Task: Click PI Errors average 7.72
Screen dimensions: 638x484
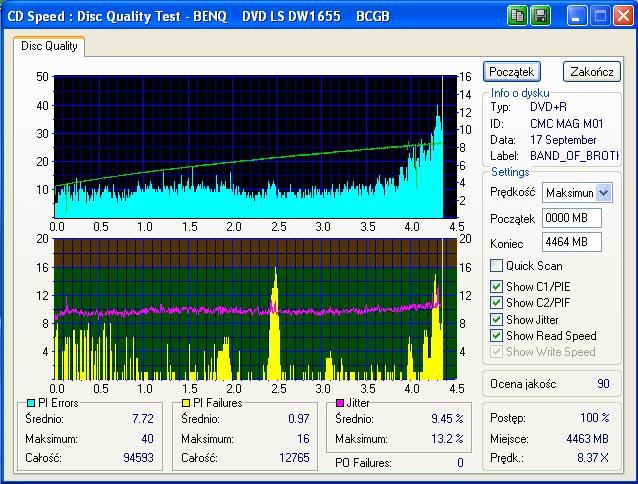Action: (x=143, y=419)
